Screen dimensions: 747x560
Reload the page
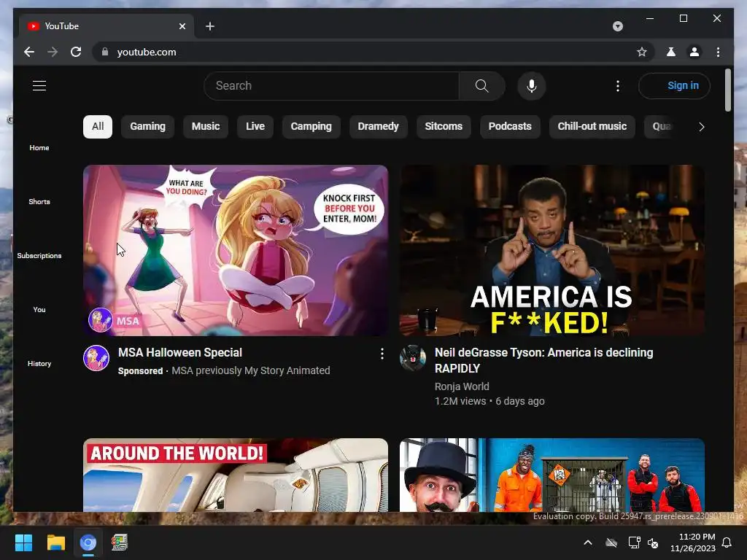pos(76,52)
